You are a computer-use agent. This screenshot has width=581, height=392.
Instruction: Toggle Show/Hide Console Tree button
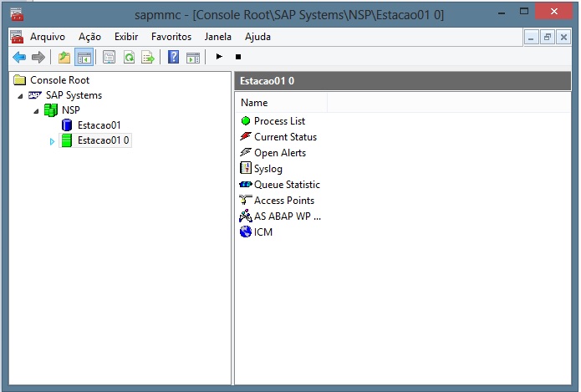[84, 57]
